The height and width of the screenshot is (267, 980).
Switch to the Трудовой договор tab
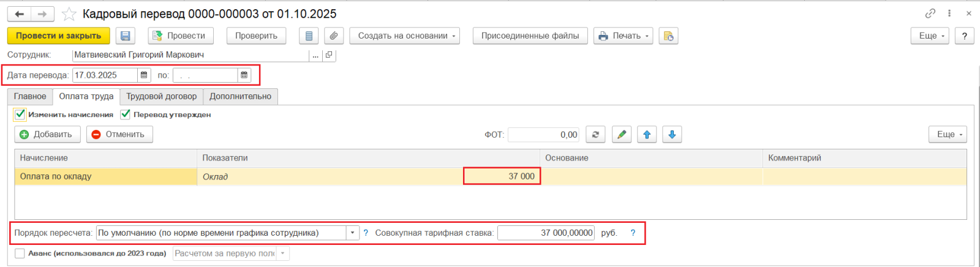click(x=161, y=97)
